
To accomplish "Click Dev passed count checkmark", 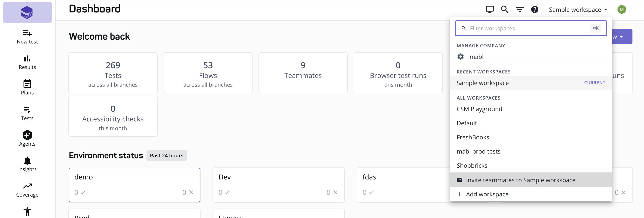I will point(224,192).
